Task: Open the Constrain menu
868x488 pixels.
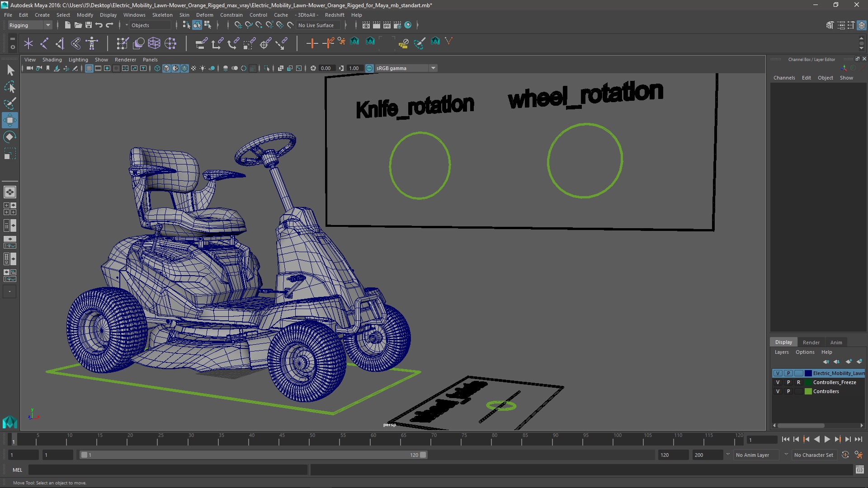Action: point(231,15)
